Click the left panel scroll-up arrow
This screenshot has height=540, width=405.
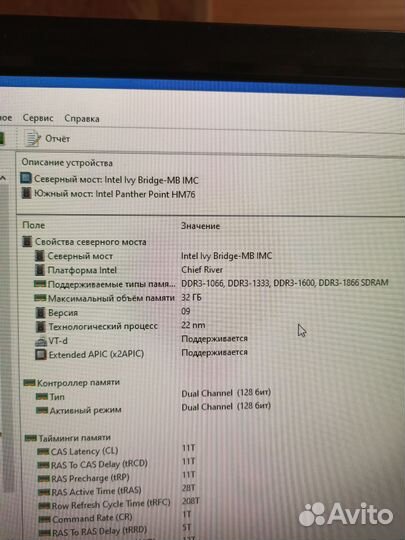(3, 178)
